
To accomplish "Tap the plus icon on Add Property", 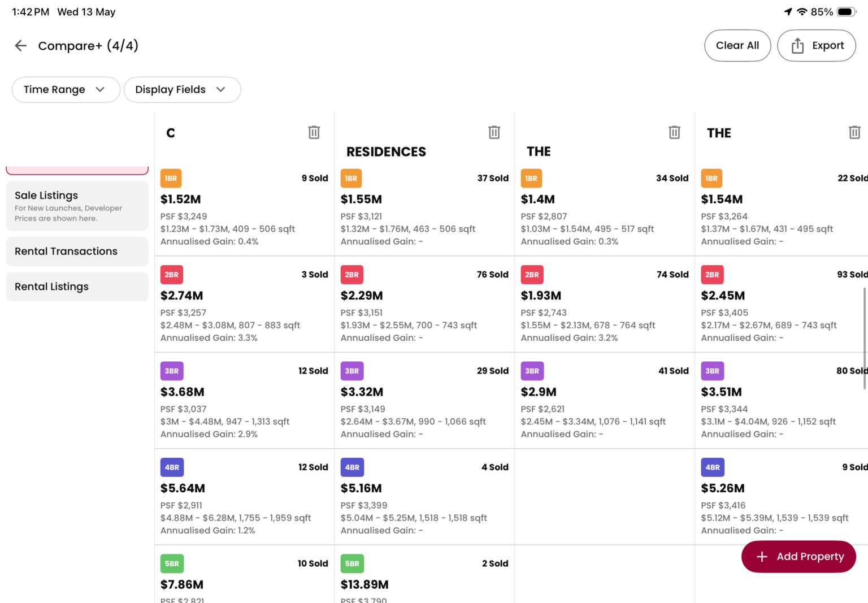I will [x=762, y=557].
